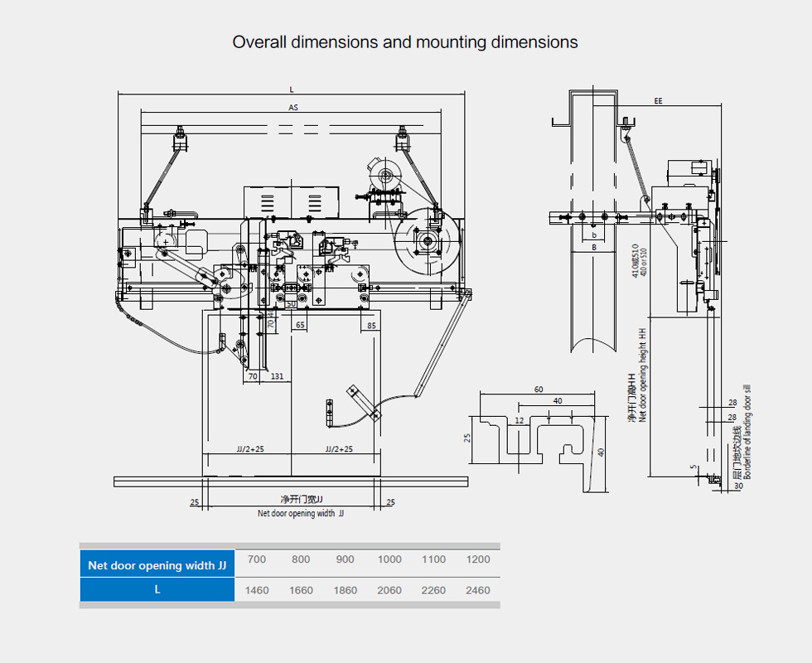Image resolution: width=812 pixels, height=663 pixels.
Task: Click the 2460 length value
Action: pos(478,590)
